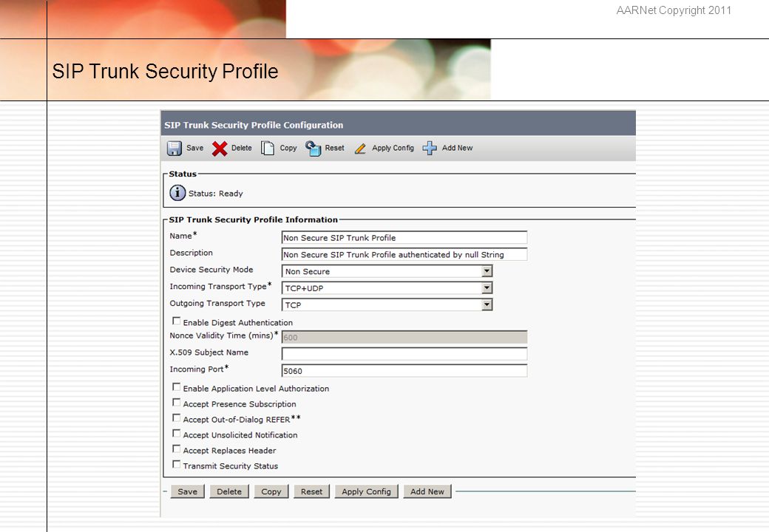Screen dimensions: 769x532
Task: Click the Reset label in top toolbar
Action: click(334, 148)
